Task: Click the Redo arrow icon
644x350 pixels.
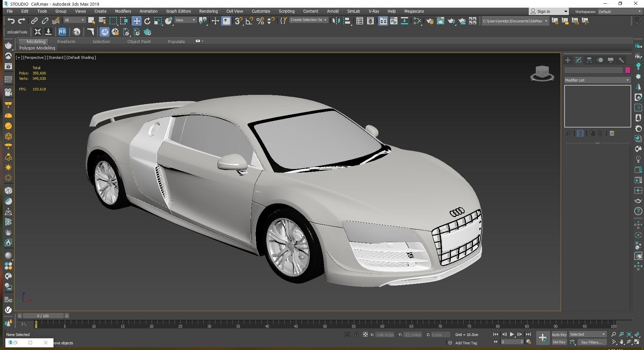Action: coord(21,21)
